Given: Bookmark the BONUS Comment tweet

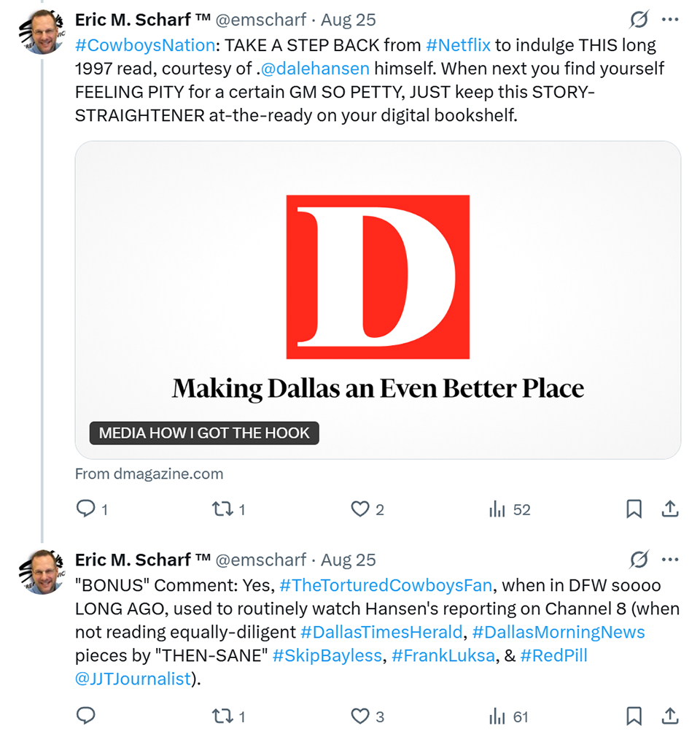Looking at the screenshot, I should pos(634,717).
